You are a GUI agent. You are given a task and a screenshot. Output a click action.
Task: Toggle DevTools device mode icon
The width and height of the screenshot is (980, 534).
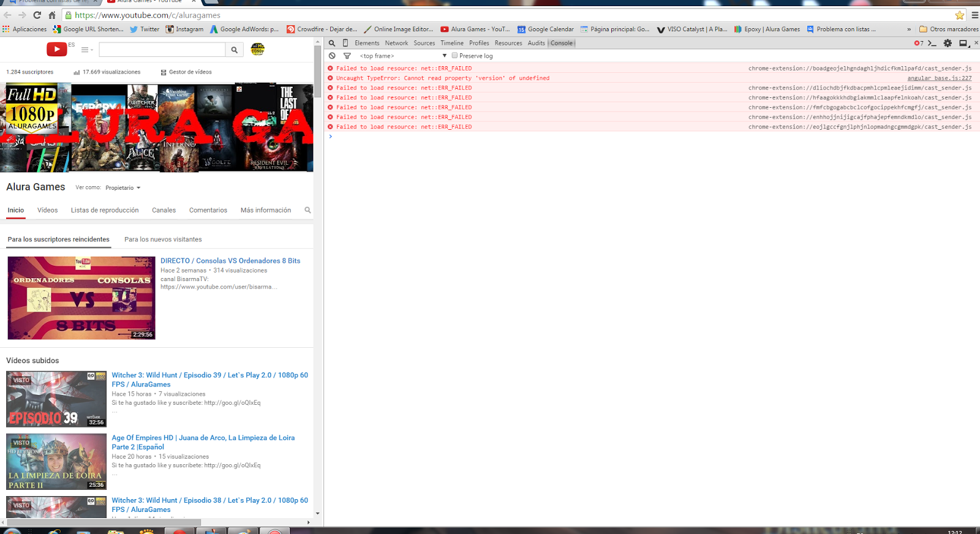coord(345,43)
